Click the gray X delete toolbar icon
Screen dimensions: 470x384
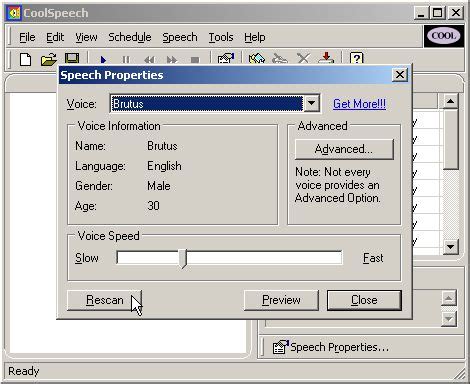point(303,59)
